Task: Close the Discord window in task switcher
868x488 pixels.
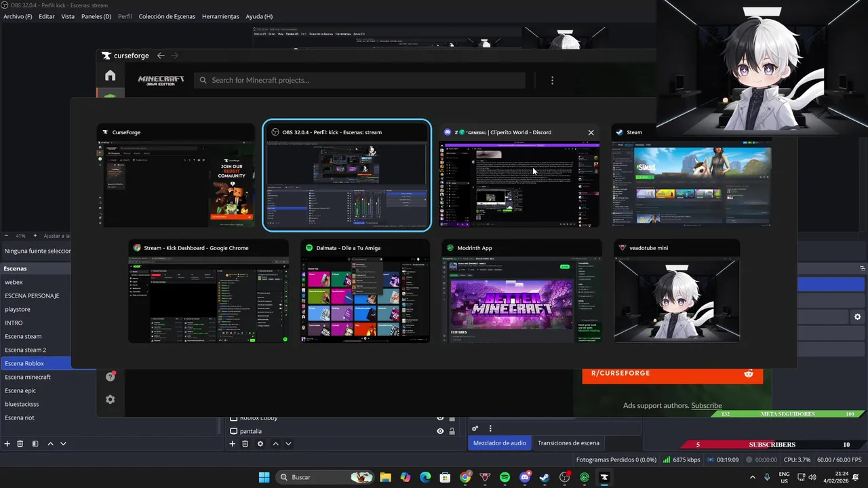Action: (x=591, y=132)
